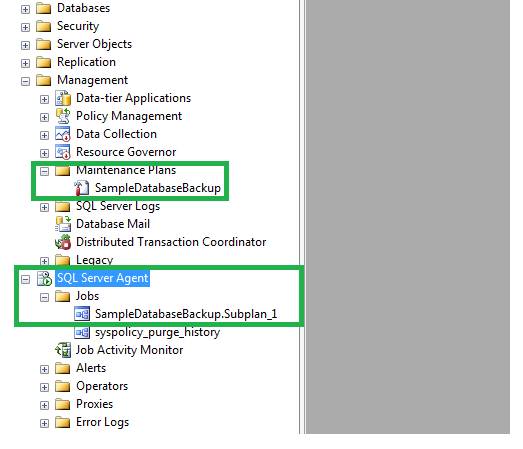Click the Alerts folder icon

pos(62,368)
